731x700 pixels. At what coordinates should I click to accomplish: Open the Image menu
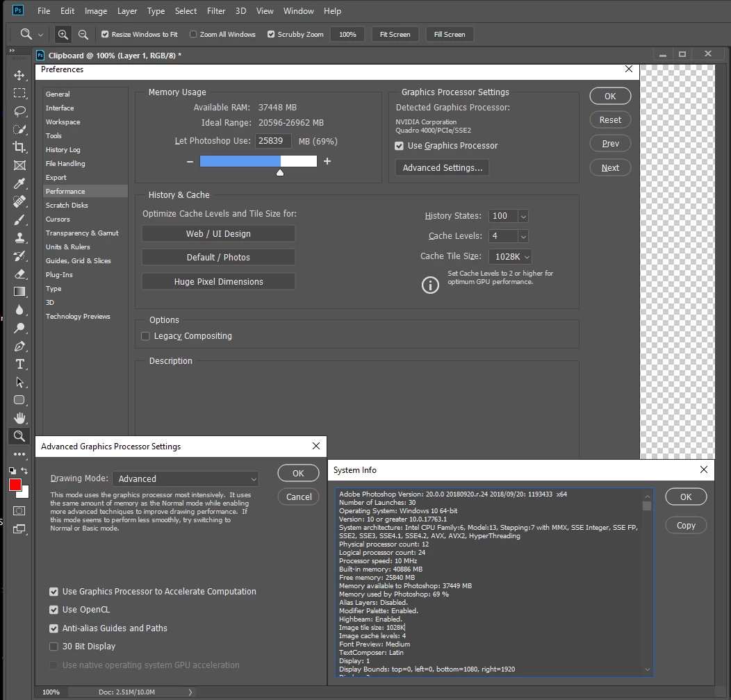(96, 10)
